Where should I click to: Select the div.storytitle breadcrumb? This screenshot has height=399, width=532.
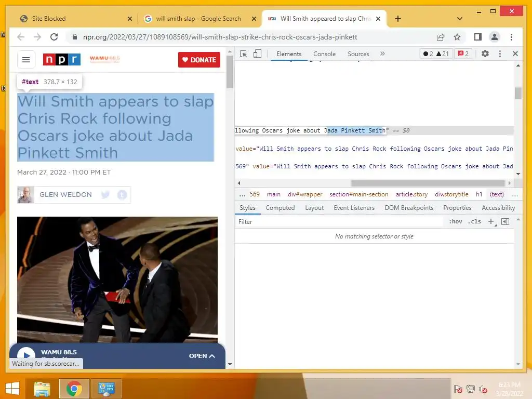coord(451,194)
